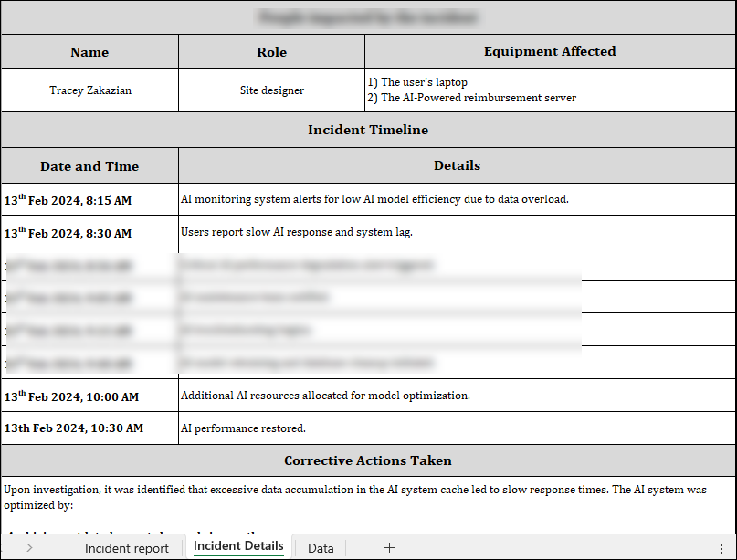Click the sheet tab scroll right arrow

tap(30, 547)
